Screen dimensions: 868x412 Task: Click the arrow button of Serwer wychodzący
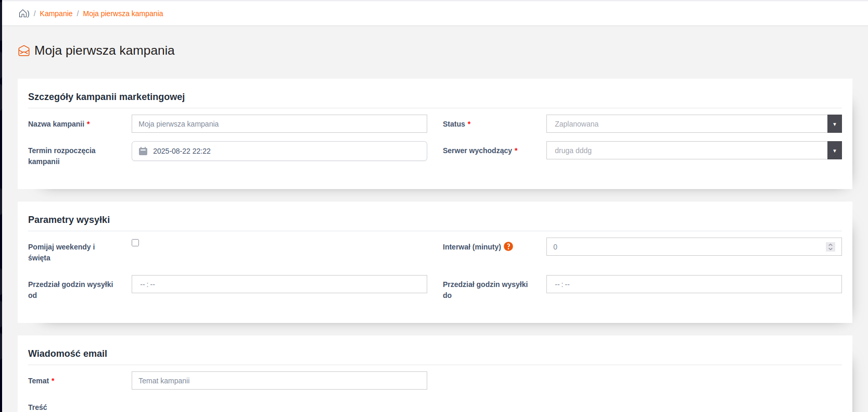pyautogui.click(x=834, y=151)
